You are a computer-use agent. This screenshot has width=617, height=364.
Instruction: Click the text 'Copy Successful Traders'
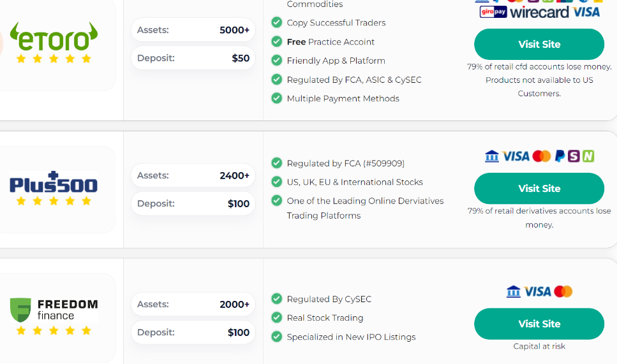[336, 23]
